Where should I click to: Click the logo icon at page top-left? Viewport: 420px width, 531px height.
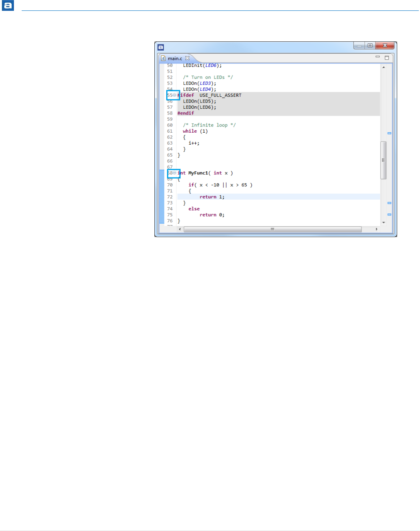(8, 5)
